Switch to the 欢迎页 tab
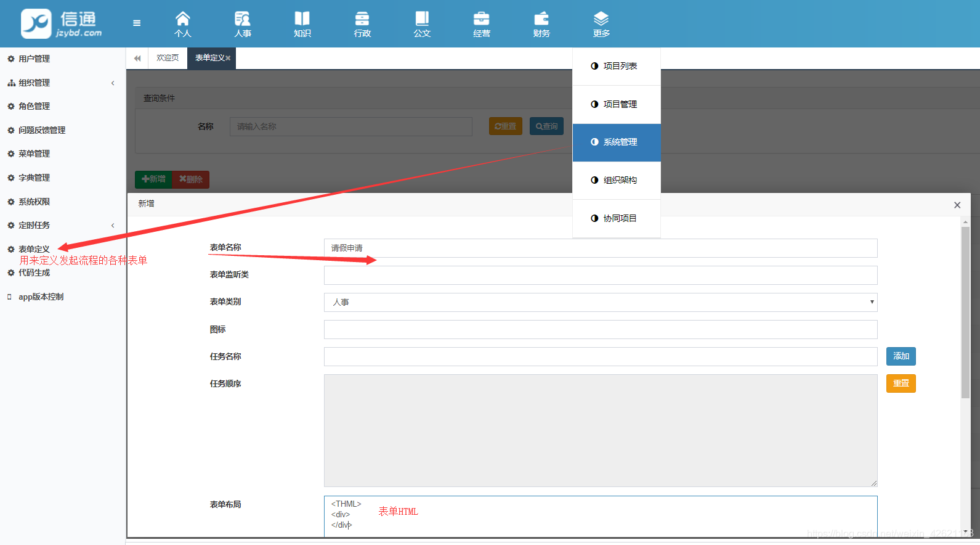 click(x=168, y=58)
